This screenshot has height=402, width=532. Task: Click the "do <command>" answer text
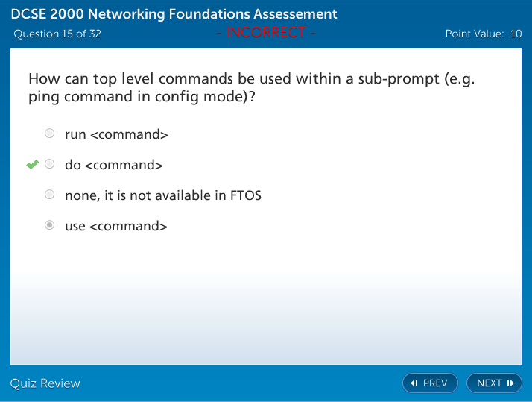[x=113, y=165]
